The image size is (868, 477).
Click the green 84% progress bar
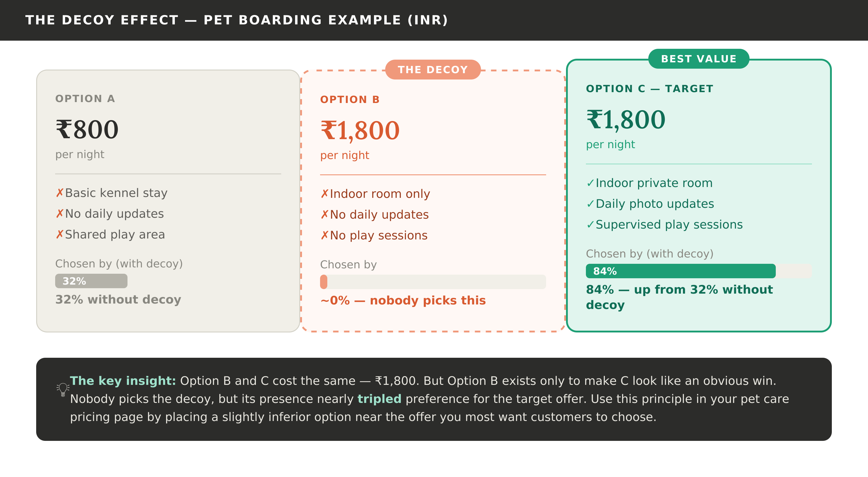pyautogui.click(x=680, y=271)
